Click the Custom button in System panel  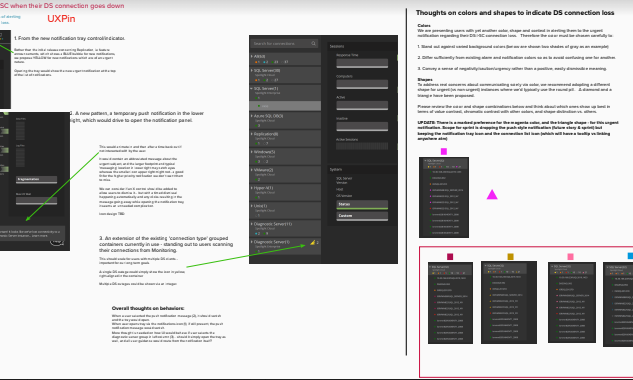(362, 216)
